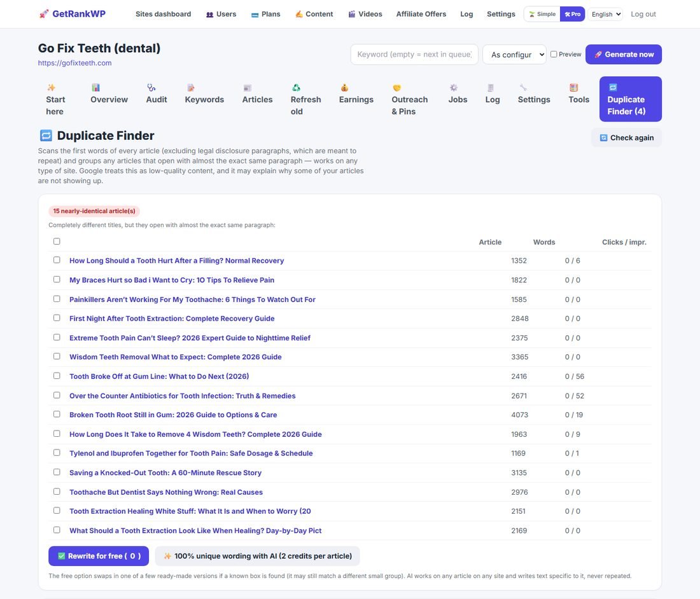
Task: Click the Rewrite for free button
Action: 99,556
